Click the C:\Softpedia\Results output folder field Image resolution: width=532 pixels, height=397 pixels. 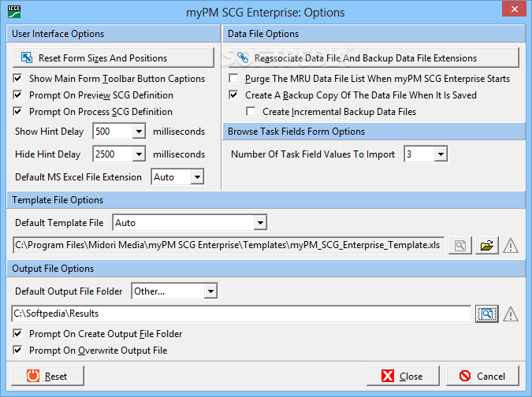241,314
